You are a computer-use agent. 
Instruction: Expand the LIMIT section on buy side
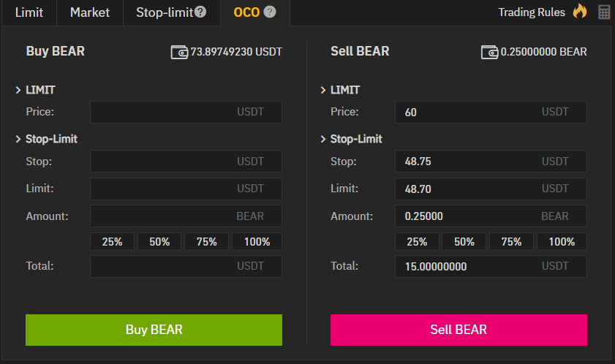click(x=18, y=90)
